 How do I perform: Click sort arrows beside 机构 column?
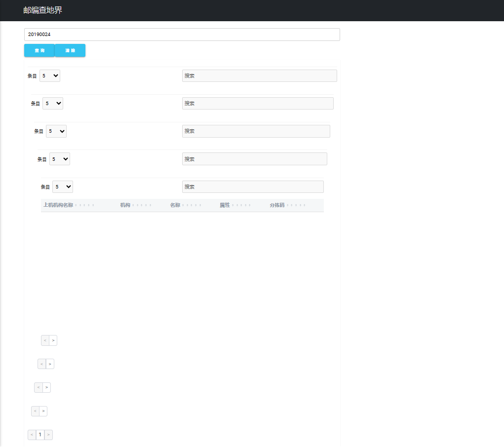[x=142, y=205]
